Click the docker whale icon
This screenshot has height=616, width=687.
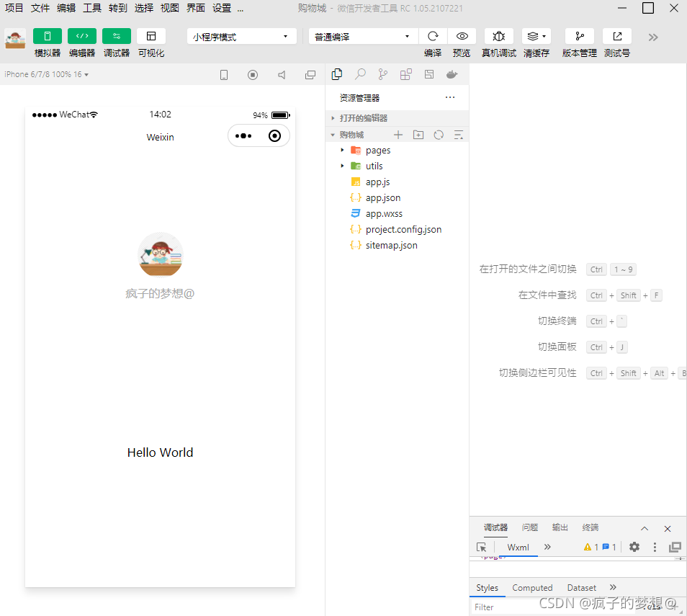point(452,74)
